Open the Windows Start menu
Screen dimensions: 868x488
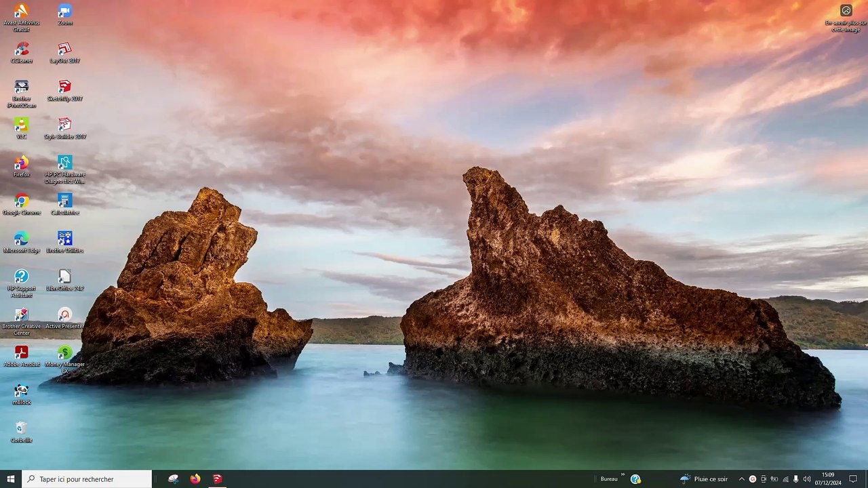click(x=11, y=479)
